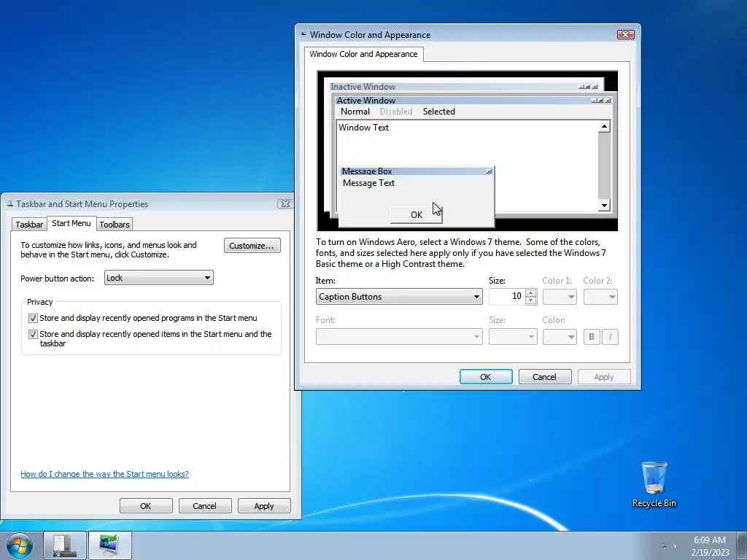Open the Color 2 dropdown
The width and height of the screenshot is (747, 560).
coord(600,297)
